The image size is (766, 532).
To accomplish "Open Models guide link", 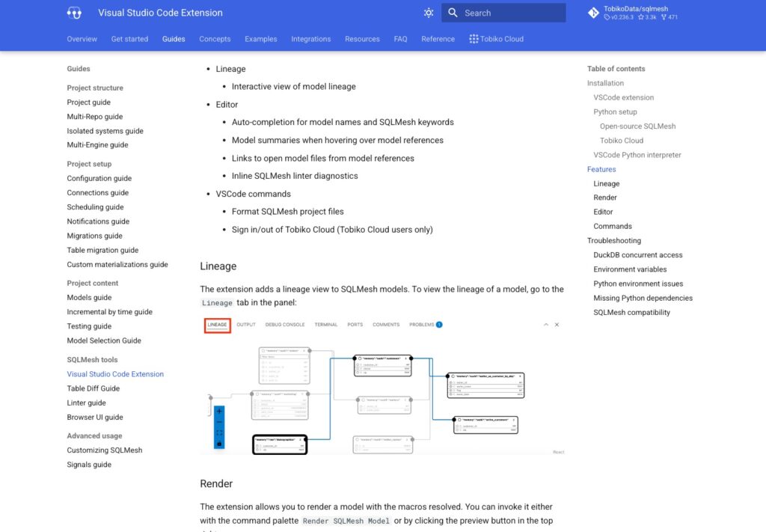I will (x=89, y=298).
